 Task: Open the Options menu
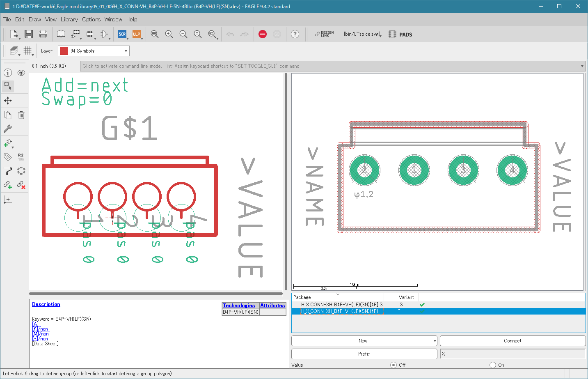point(91,19)
